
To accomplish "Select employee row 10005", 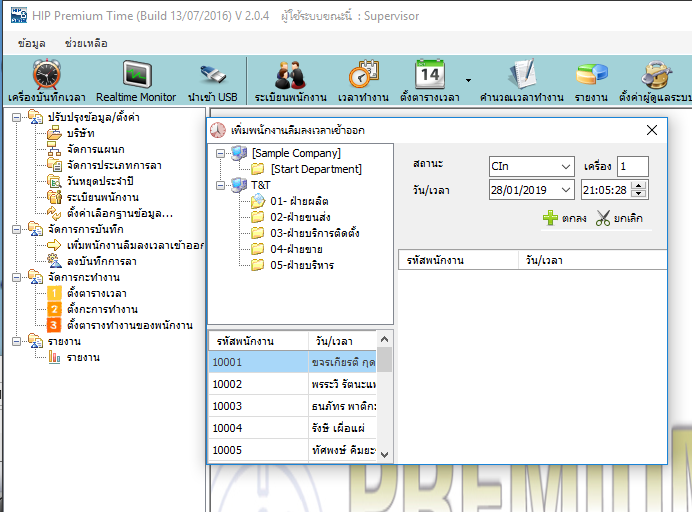I will [292, 450].
